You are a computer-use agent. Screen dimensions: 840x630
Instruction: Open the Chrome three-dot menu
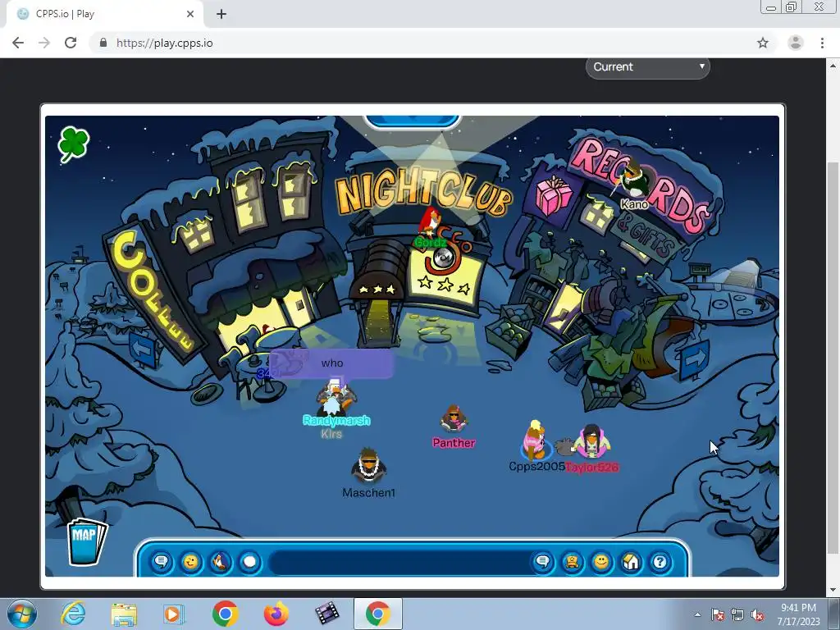click(x=822, y=43)
